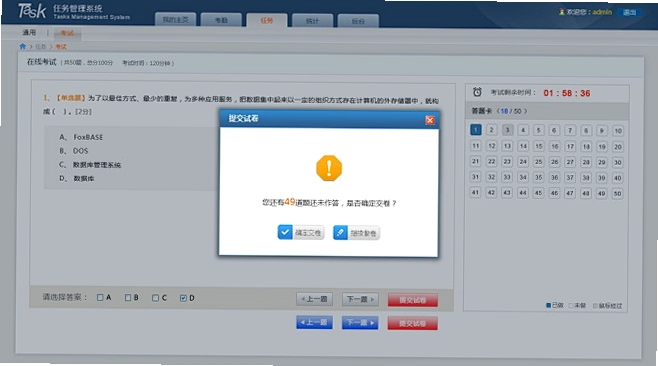
Task: Click the home icon in breadcrumb
Action: click(23, 46)
